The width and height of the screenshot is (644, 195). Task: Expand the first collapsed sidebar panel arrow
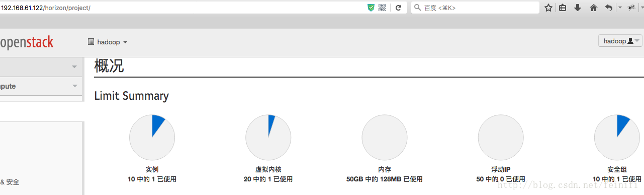click(74, 67)
